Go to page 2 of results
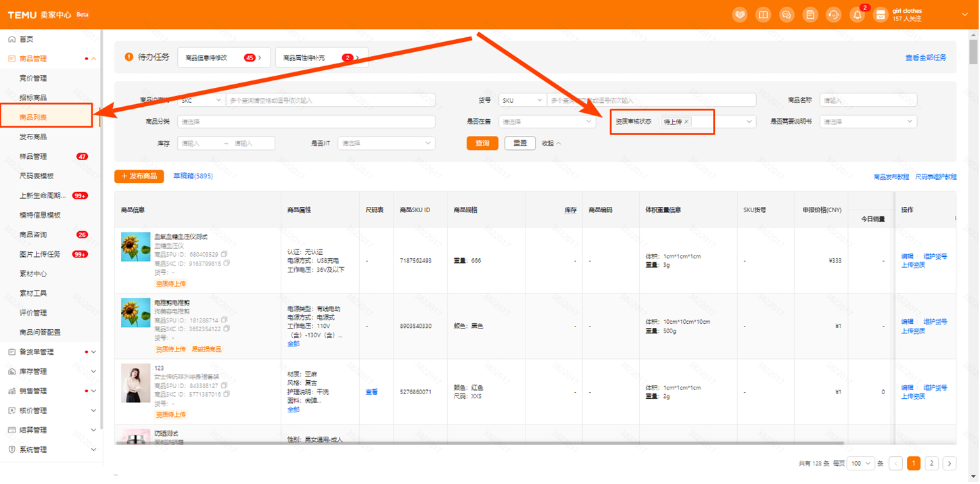This screenshot has height=484, width=980. 931,464
